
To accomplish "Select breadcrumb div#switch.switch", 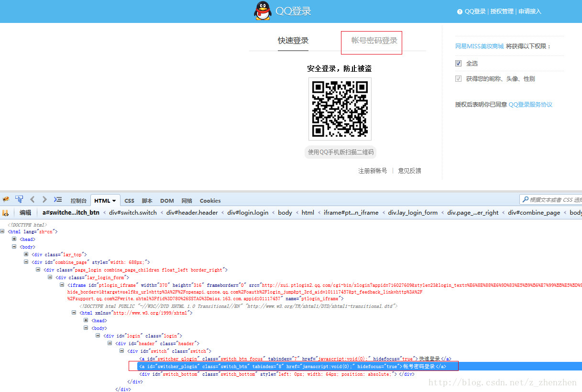I will [x=133, y=213].
